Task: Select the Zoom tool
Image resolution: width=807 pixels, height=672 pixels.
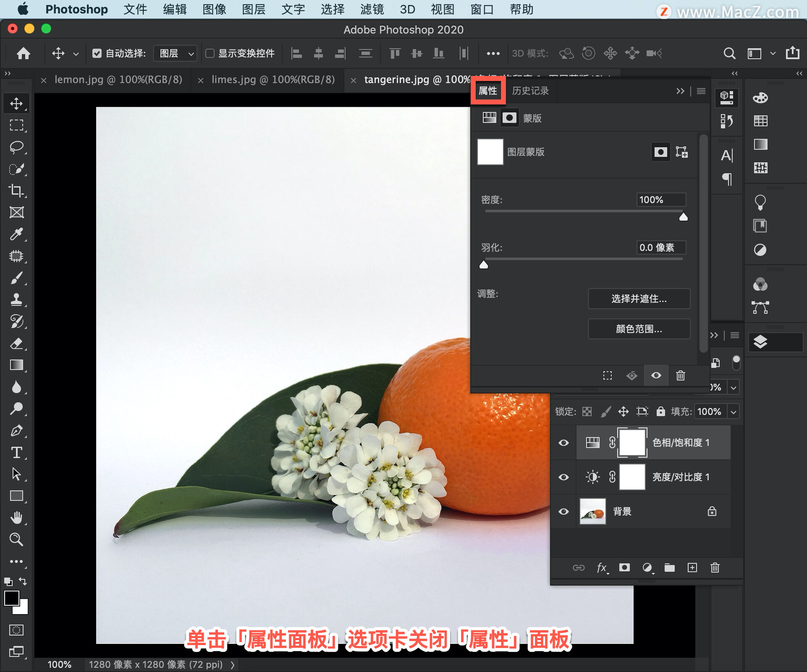Action: tap(16, 539)
